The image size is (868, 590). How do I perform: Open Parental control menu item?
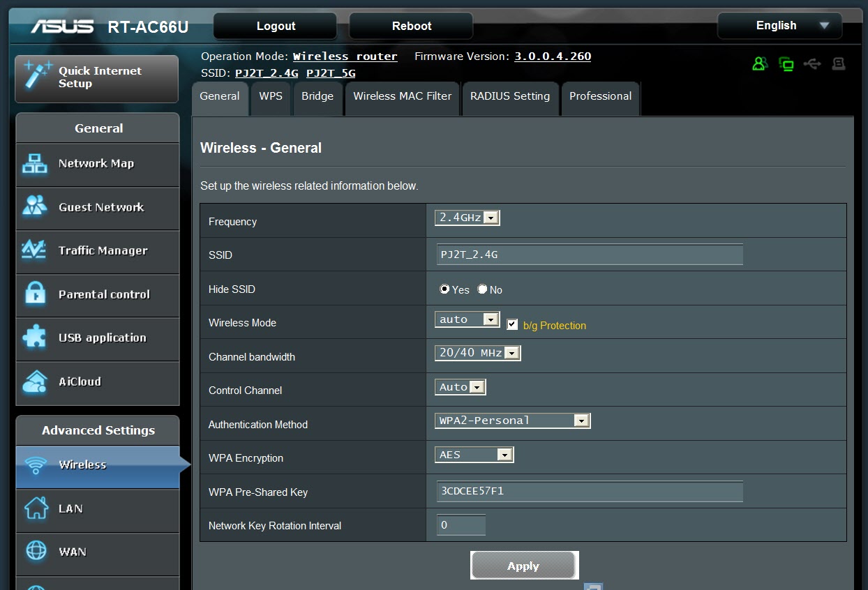pos(98,295)
